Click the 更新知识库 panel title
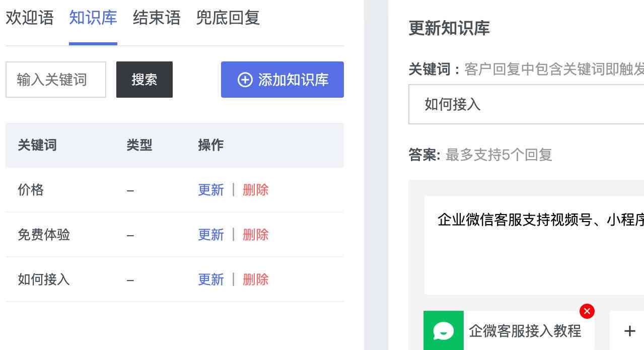Viewport: 644px width, 350px height. tap(449, 28)
